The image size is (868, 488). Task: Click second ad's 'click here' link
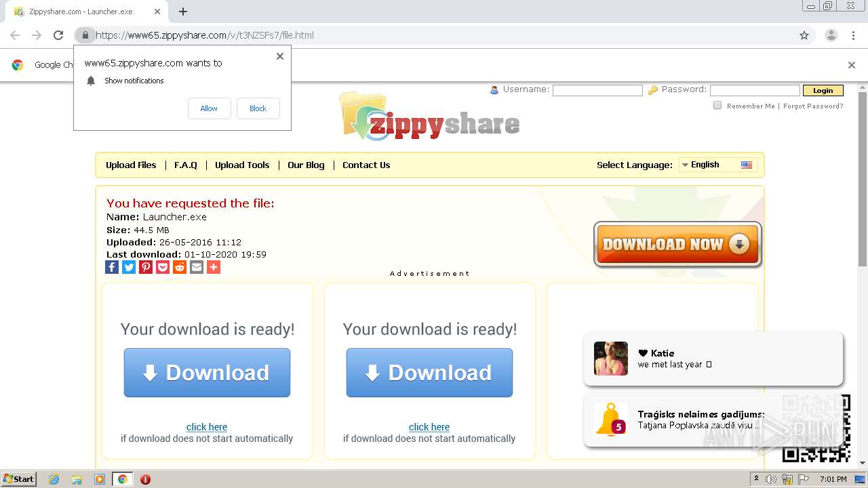(429, 427)
